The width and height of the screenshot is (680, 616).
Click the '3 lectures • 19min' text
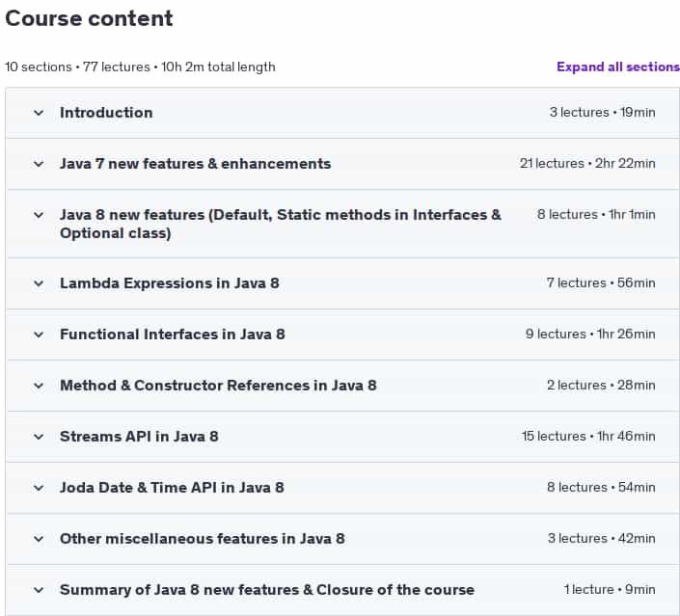pos(603,112)
